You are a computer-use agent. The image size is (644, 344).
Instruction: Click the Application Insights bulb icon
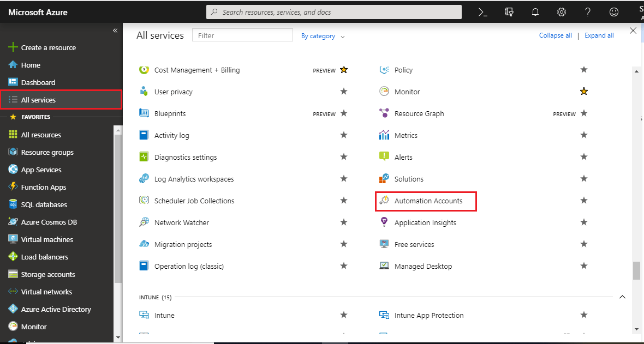point(384,222)
